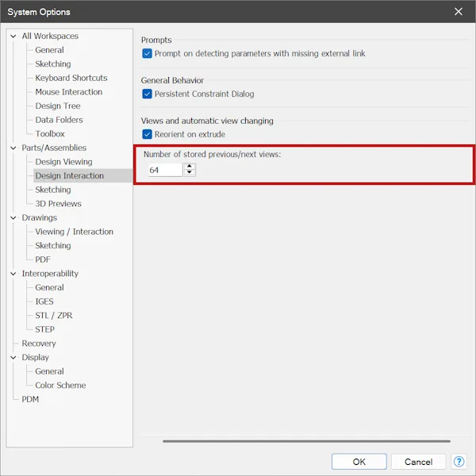The image size is (476, 476).
Task: Select Sketching under All Workspaces
Action: [x=53, y=63]
